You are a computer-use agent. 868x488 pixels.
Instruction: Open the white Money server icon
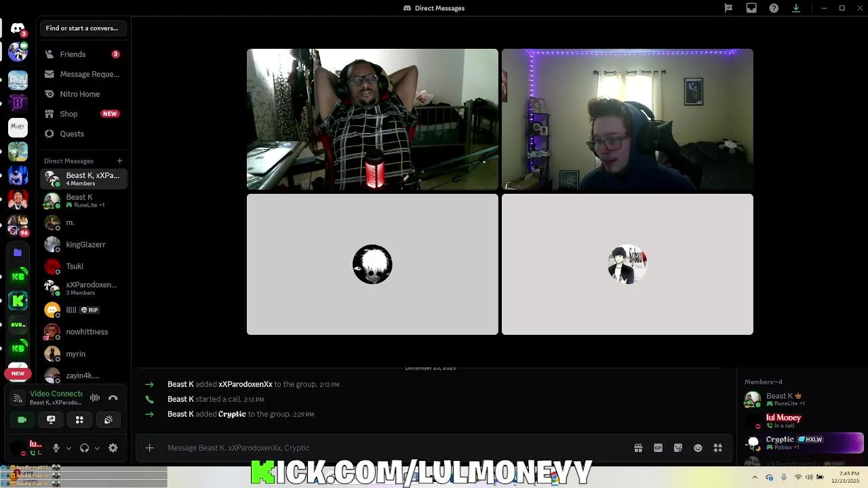click(18, 127)
